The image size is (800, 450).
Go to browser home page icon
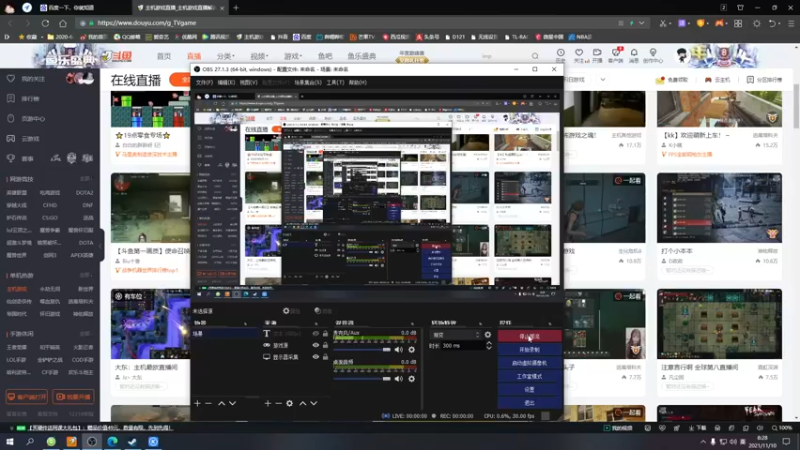tap(63, 23)
